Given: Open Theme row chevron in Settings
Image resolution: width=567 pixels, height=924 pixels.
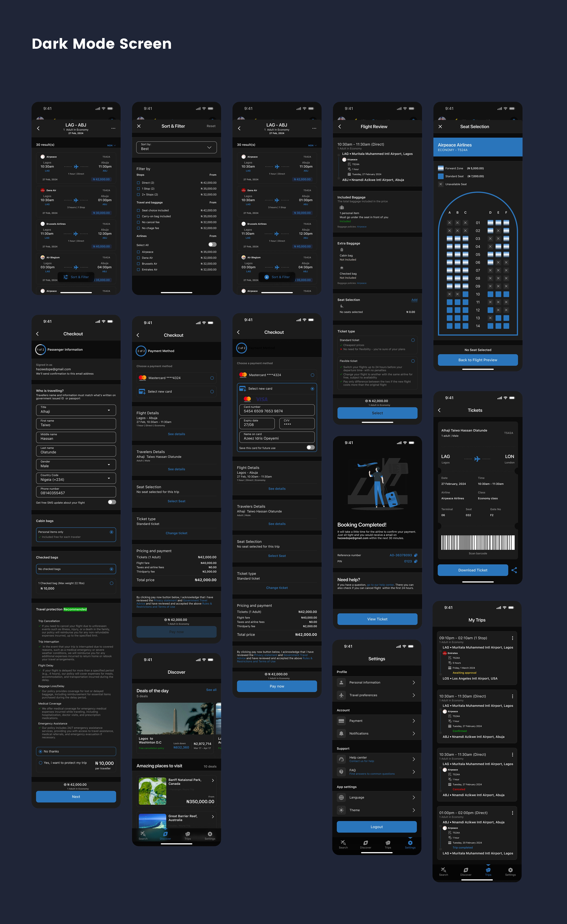Looking at the screenshot, I should (414, 810).
